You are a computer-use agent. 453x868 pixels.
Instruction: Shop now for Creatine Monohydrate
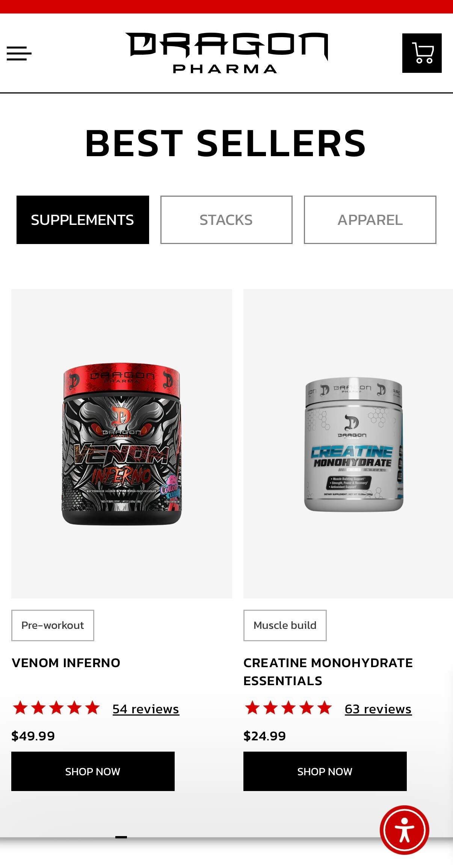[325, 771]
